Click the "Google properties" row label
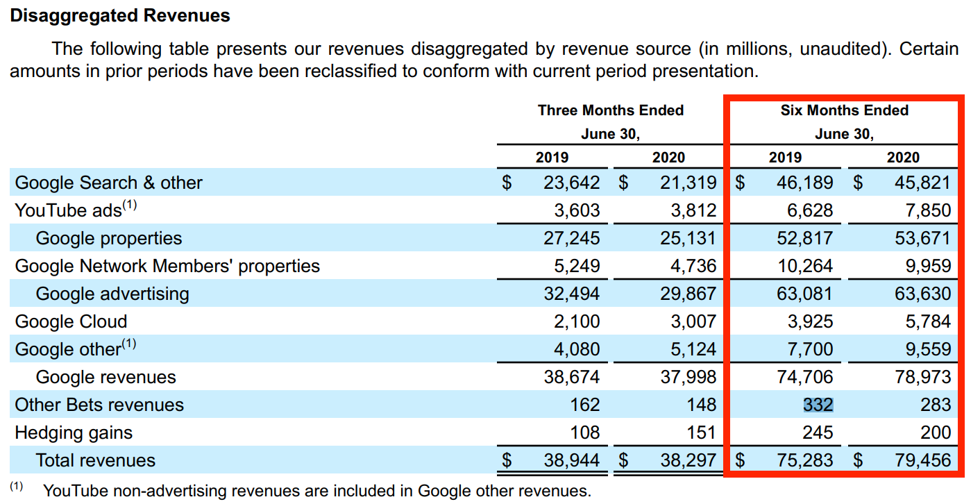 109,238
